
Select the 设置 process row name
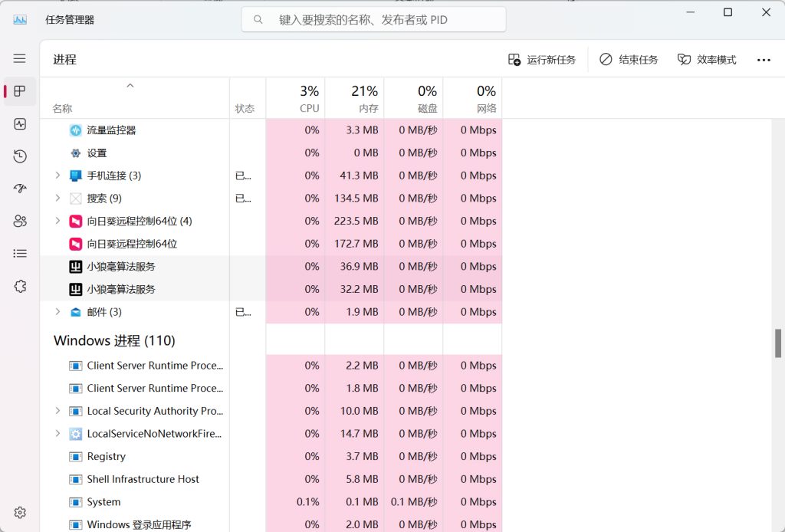97,153
